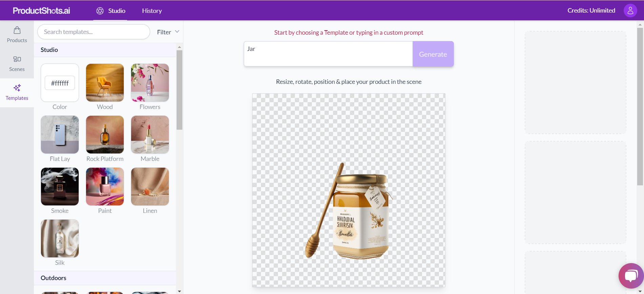
Task: Choose the Marble template
Action: 150,135
